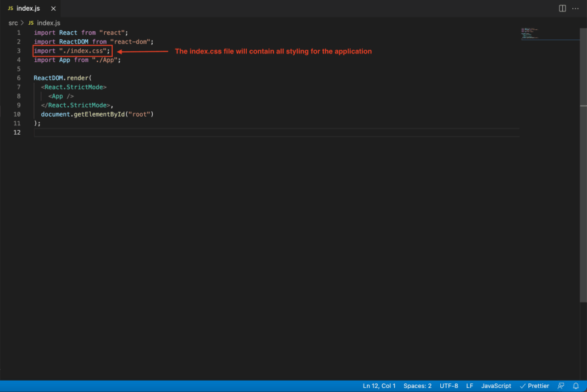This screenshot has width=587, height=392.
Task: Open the notifications bell
Action: 576,385
